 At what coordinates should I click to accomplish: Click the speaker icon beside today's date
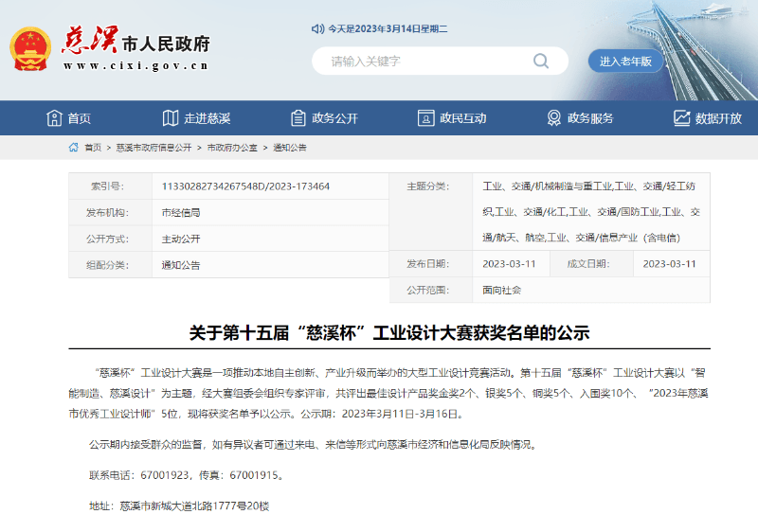pos(317,29)
